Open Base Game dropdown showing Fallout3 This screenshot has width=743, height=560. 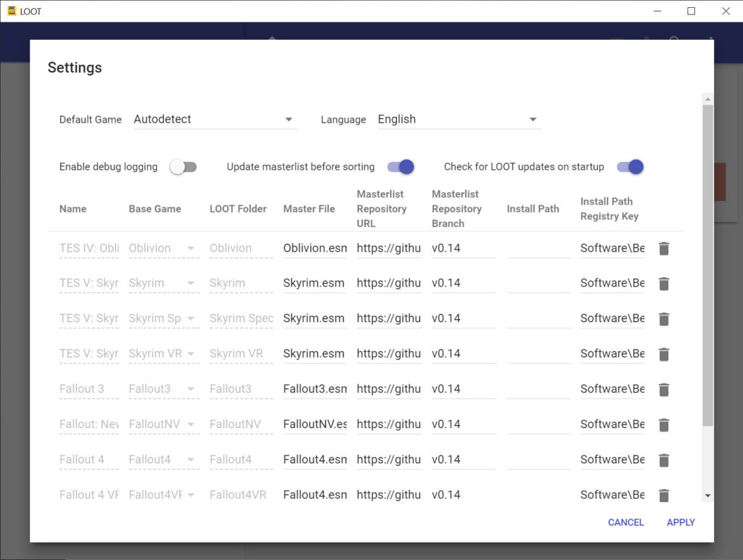pos(163,389)
